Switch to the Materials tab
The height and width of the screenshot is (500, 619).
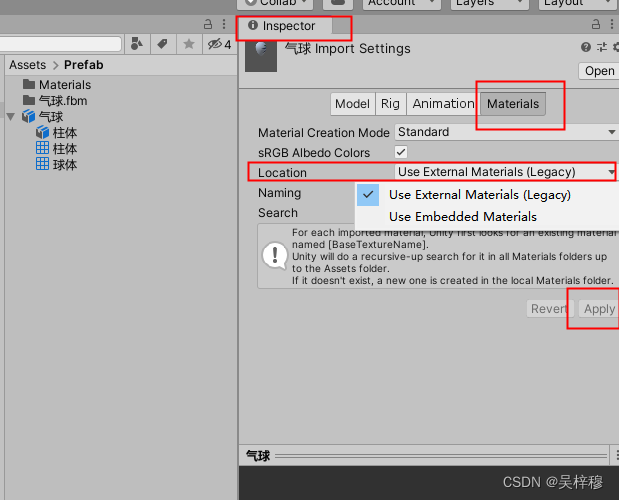(x=513, y=104)
